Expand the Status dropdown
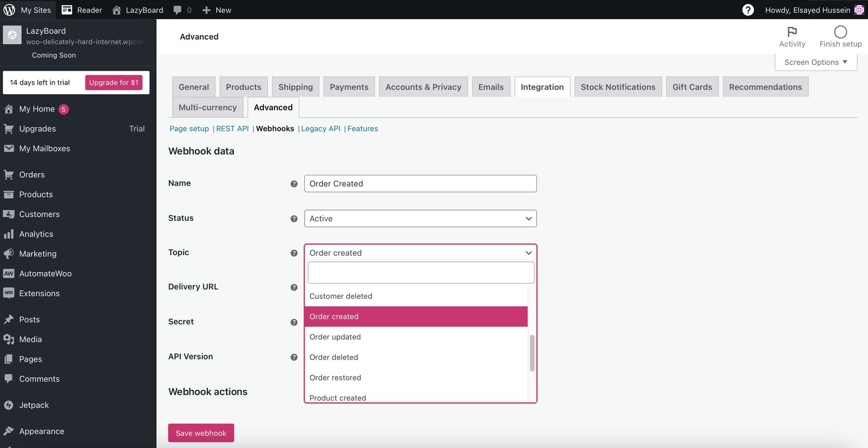868x448 pixels. 420,219
